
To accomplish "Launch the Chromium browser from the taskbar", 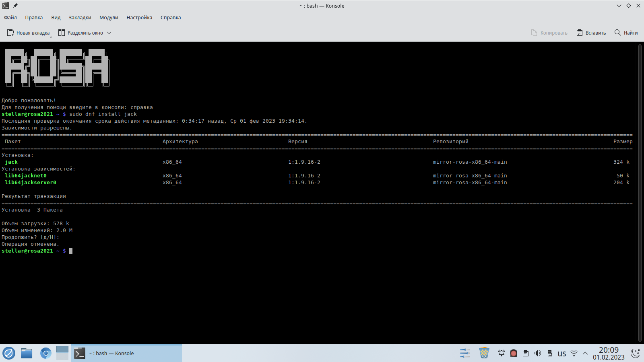I will coord(45,353).
